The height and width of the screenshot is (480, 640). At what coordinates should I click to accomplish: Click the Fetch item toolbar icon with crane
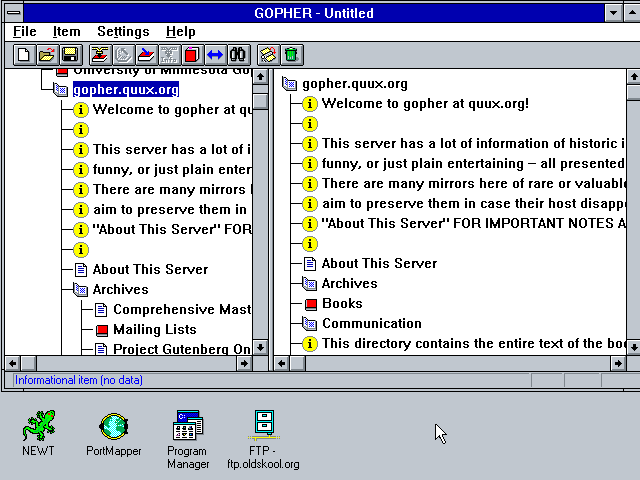tap(100, 55)
